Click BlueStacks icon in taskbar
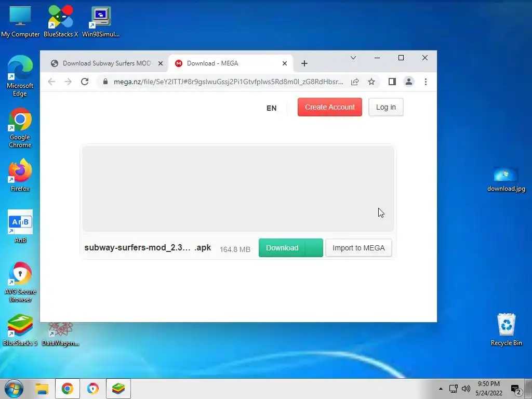The height and width of the screenshot is (399, 532). (118, 389)
